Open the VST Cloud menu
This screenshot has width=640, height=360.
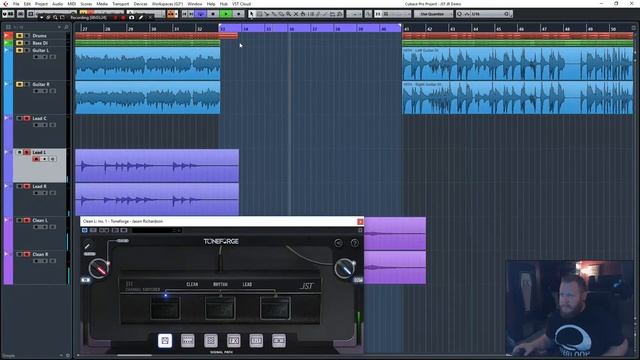pyautogui.click(x=241, y=4)
